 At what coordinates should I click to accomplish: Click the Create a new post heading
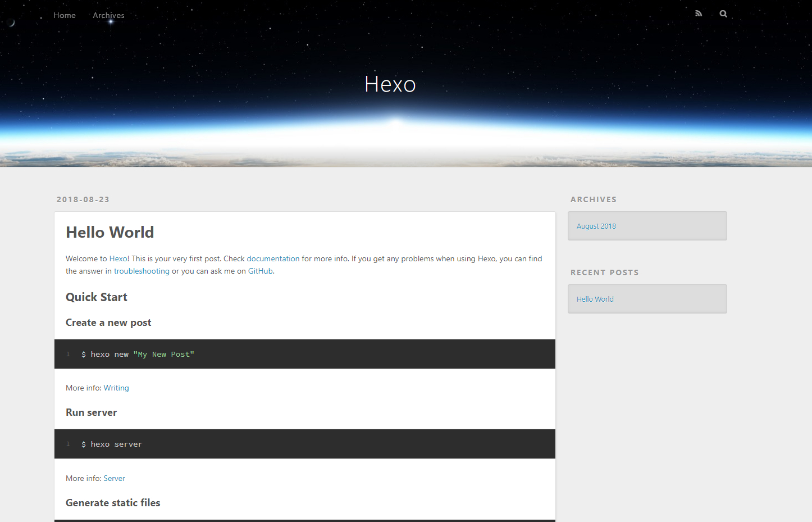(108, 323)
